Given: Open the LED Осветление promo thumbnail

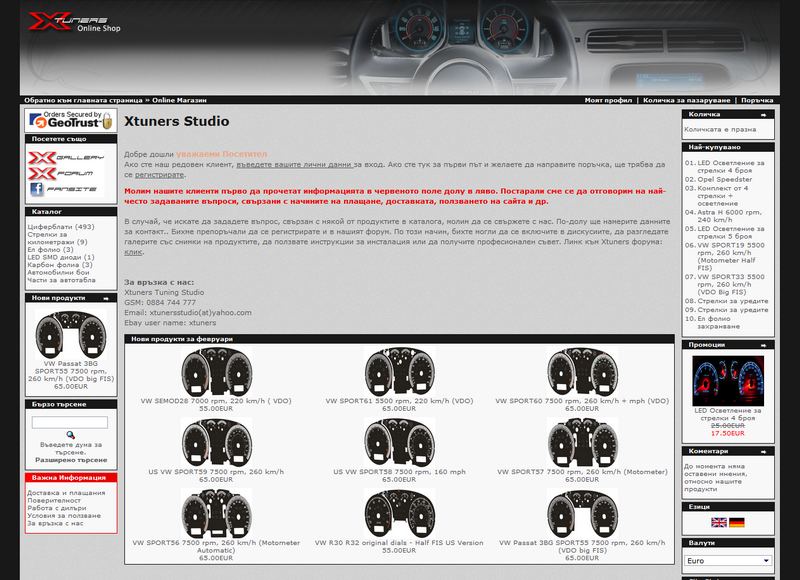Looking at the screenshot, I should (x=728, y=381).
